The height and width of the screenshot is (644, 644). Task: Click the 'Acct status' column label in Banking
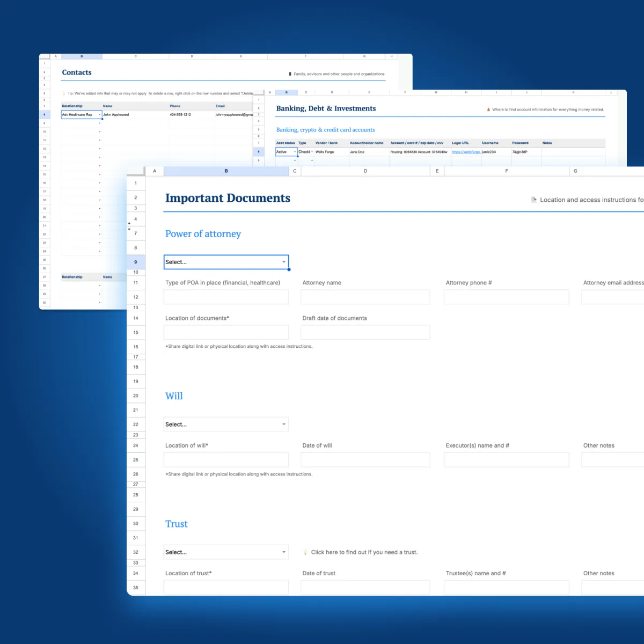286,143
